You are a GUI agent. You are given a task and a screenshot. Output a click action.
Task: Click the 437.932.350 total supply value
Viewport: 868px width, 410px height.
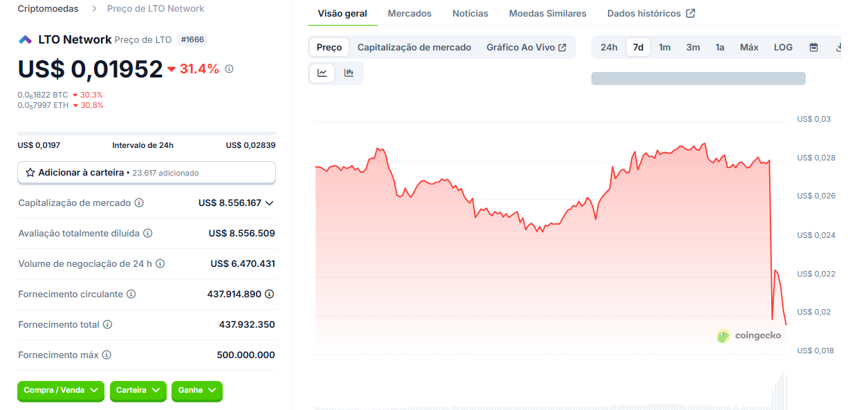[x=247, y=324]
